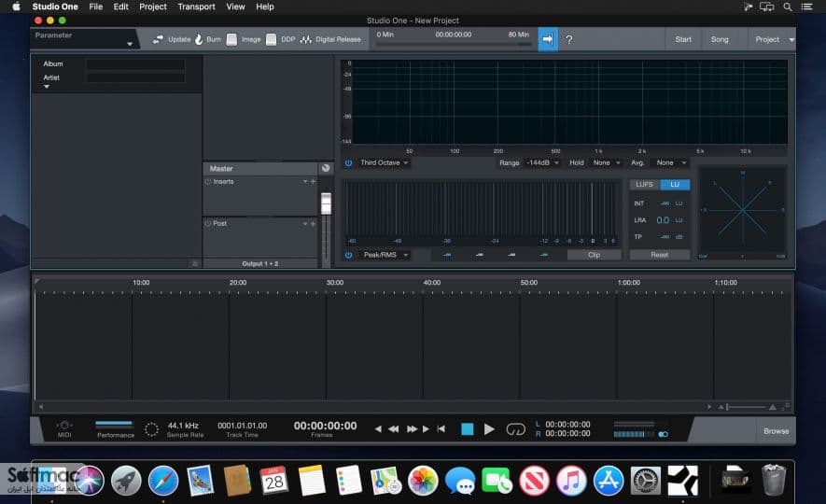Image resolution: width=826 pixels, height=504 pixels.
Task: Switch to the Song page
Action: [x=719, y=39]
